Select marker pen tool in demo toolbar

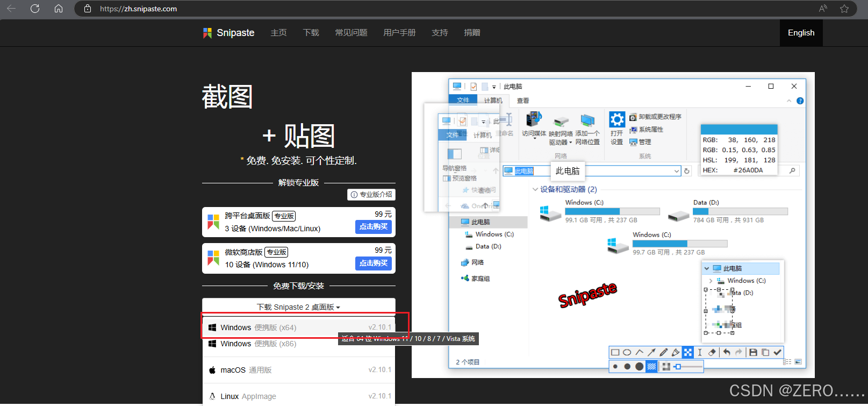(x=676, y=353)
